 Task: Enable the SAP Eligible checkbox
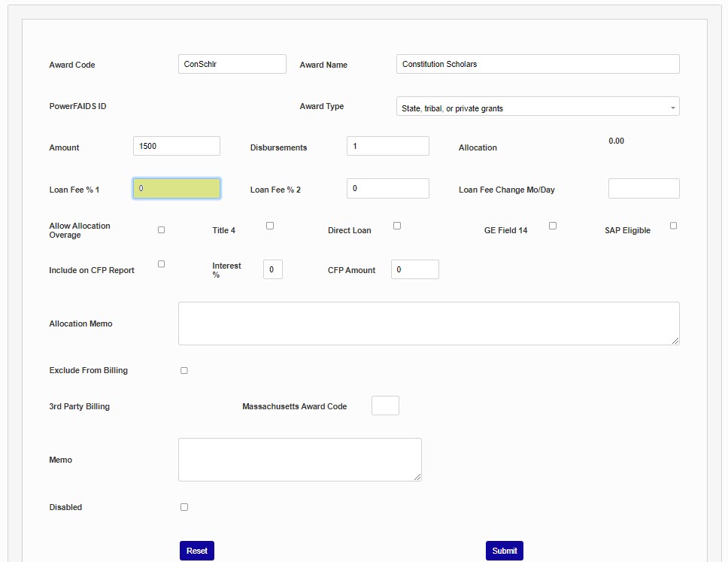point(673,226)
